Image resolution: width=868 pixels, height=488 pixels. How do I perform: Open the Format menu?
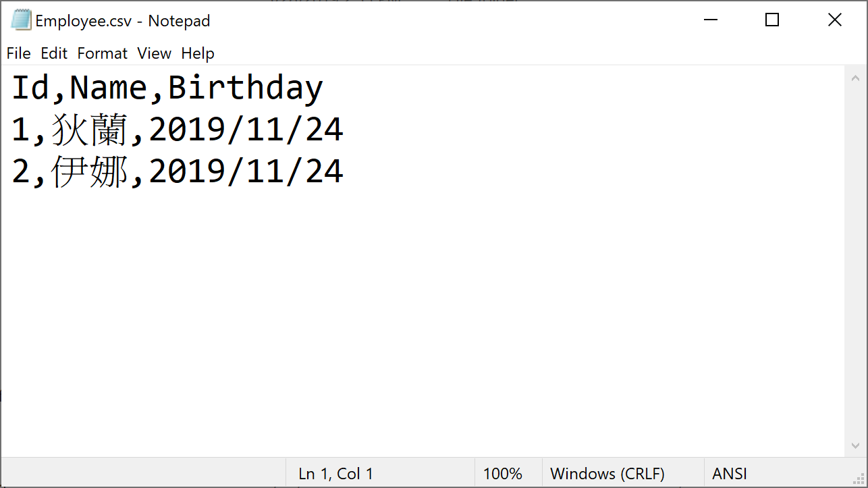coord(102,53)
